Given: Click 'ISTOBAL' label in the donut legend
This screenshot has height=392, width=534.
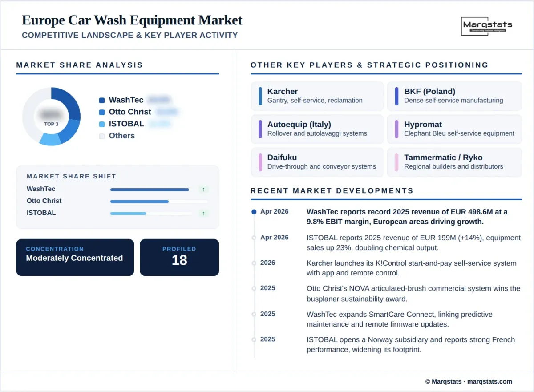Looking at the screenshot, I should (126, 124).
